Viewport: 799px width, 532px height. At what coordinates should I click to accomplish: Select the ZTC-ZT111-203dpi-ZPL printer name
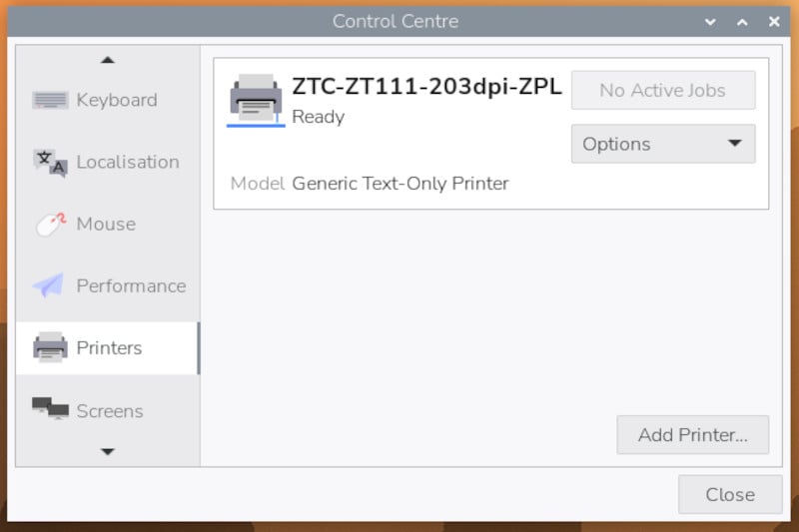tap(426, 88)
